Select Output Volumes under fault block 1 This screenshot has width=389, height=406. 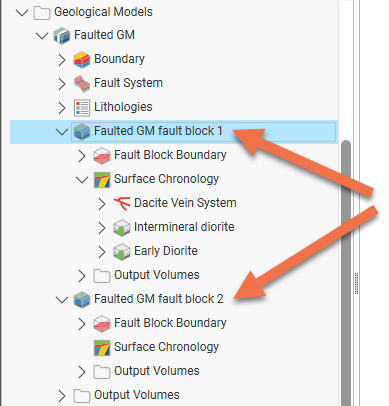[157, 275]
